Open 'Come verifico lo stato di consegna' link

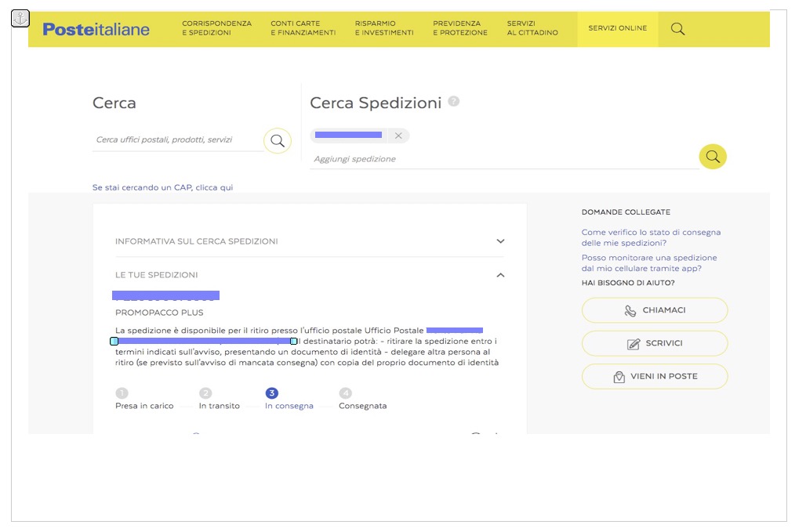coord(651,237)
